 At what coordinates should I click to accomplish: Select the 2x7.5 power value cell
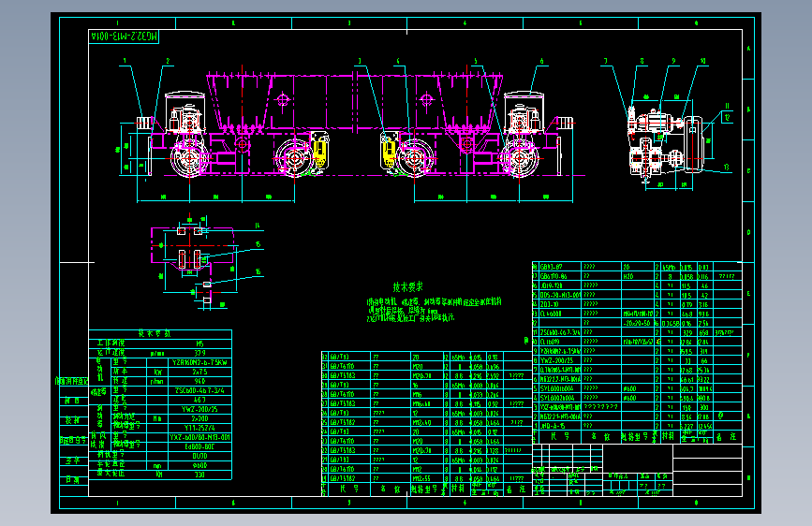click(x=199, y=372)
